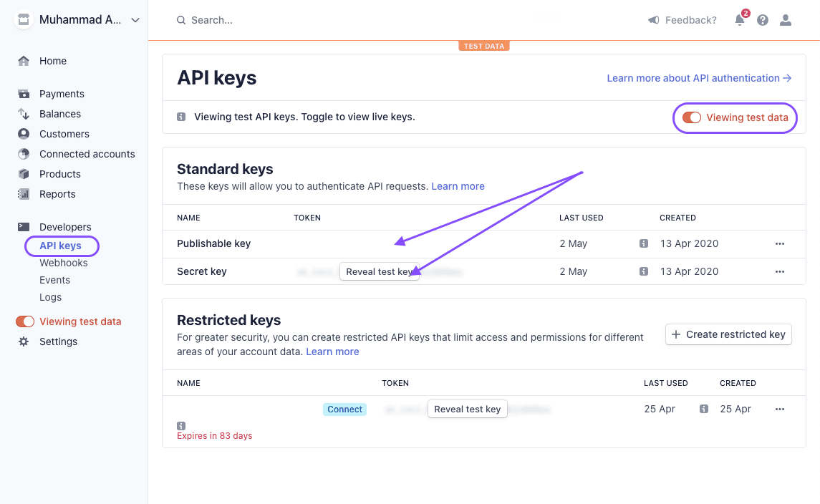Open more options for Secret key
The image size is (820, 504).
coord(780,271)
